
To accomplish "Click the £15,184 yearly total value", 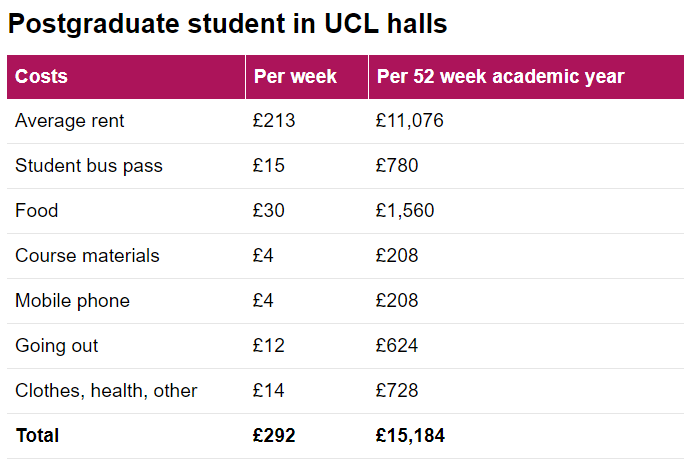I will (x=410, y=436).
